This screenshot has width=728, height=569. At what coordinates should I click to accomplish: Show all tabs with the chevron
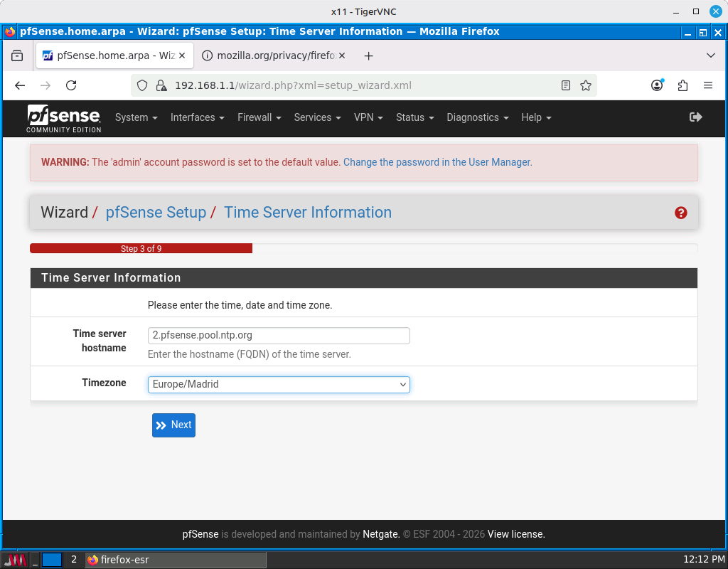711,55
